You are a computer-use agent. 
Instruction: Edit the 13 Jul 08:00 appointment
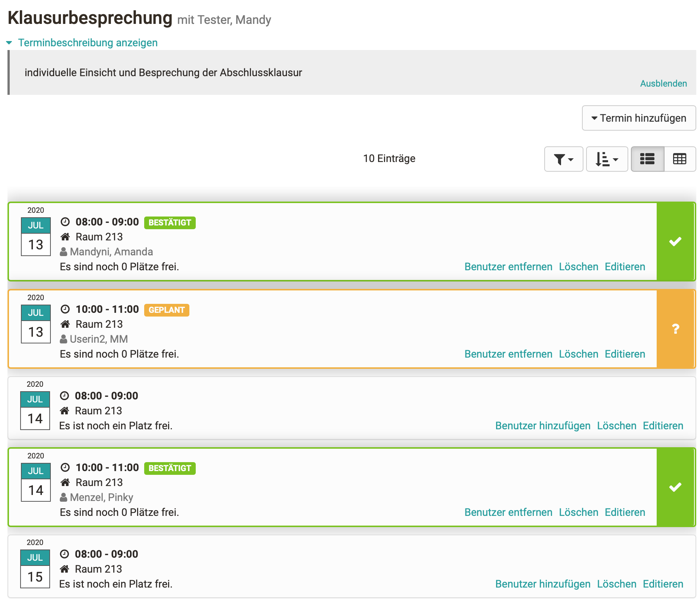625,267
